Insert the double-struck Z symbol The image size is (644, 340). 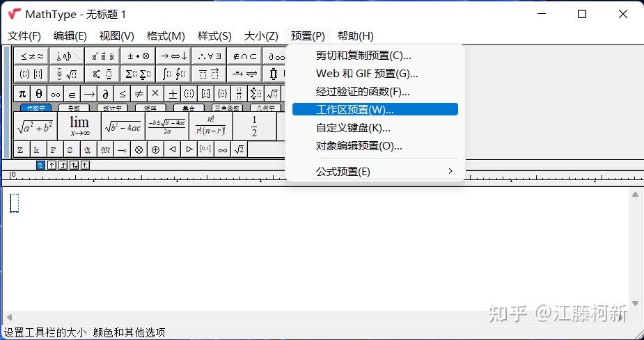pos(20,149)
